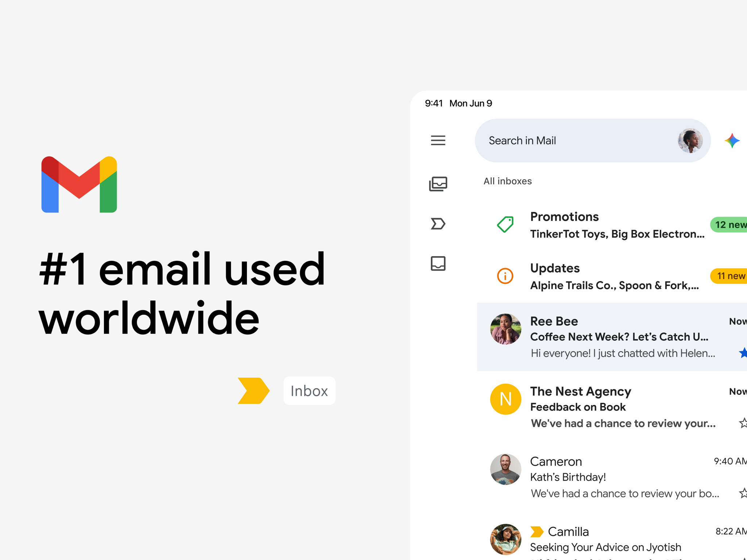The width and height of the screenshot is (747, 560).
Task: Open the account profile picture
Action: [x=690, y=140]
